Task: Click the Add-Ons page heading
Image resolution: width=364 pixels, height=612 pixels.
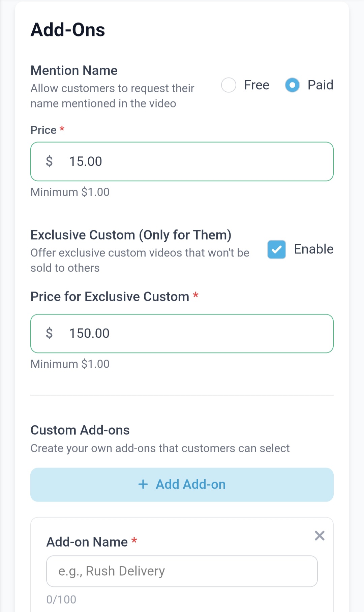Action: click(x=68, y=30)
